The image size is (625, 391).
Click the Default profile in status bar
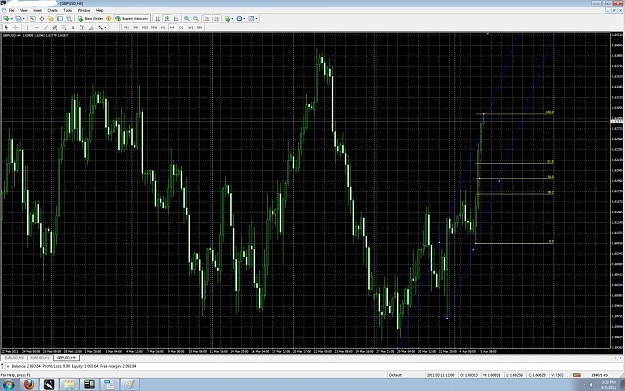[x=395, y=375]
